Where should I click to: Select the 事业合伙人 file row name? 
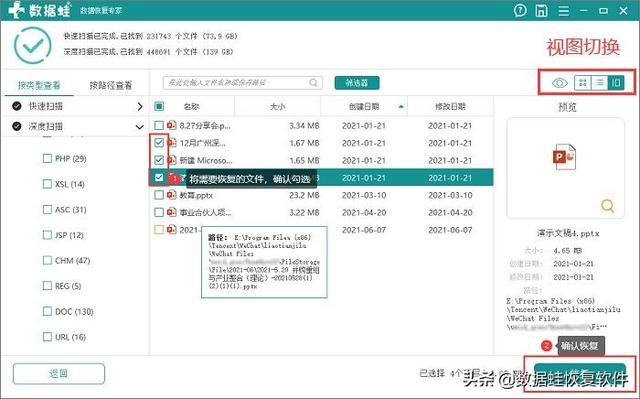[x=205, y=213]
